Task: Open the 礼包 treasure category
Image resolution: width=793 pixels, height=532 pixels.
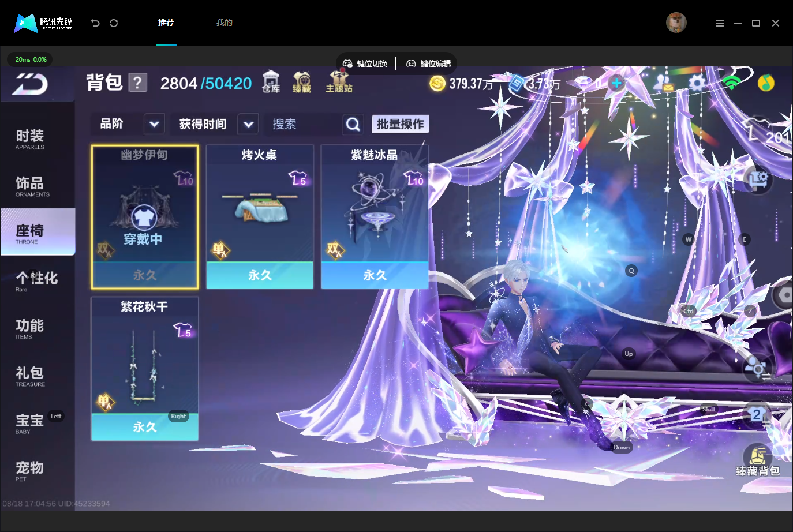Action: click(x=30, y=376)
